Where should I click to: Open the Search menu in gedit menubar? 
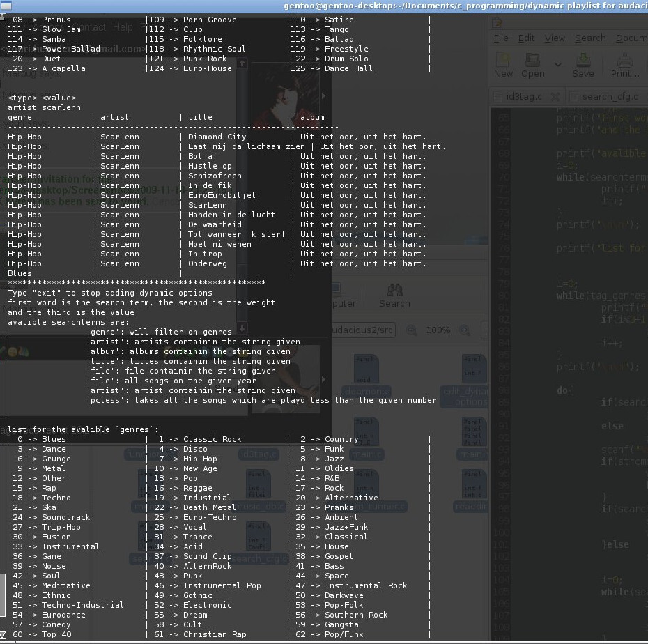pos(589,38)
